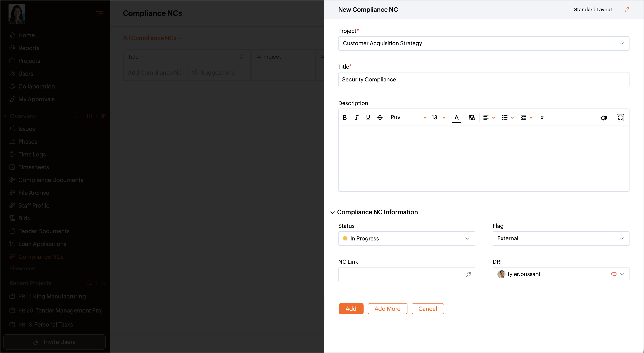The image size is (644, 353).
Task: Open bullet list options
Action: click(508, 117)
